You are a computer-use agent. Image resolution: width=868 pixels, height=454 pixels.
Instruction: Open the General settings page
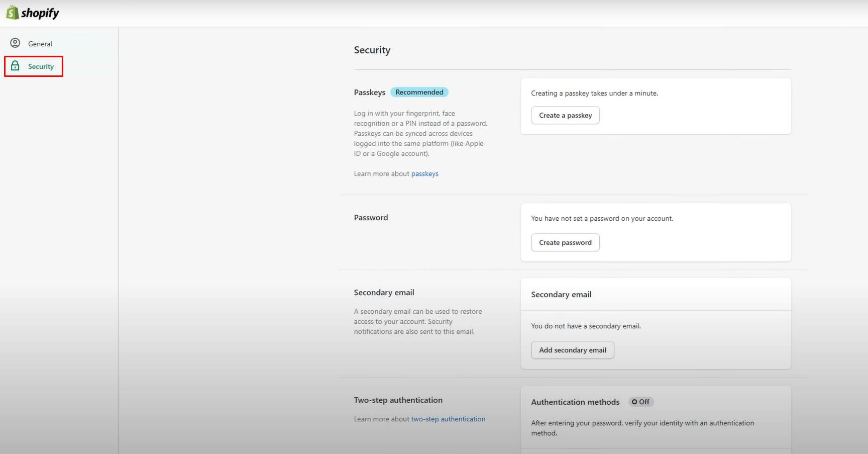click(x=40, y=44)
